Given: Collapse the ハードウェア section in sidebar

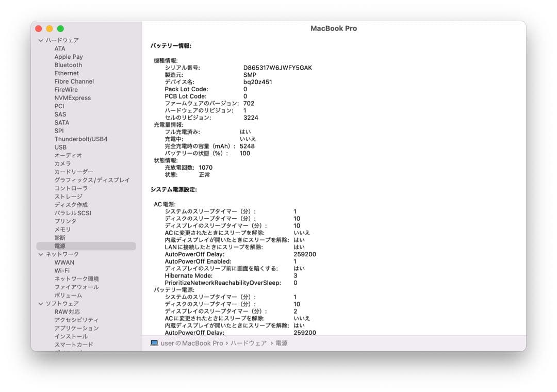Looking at the screenshot, I should point(40,40).
